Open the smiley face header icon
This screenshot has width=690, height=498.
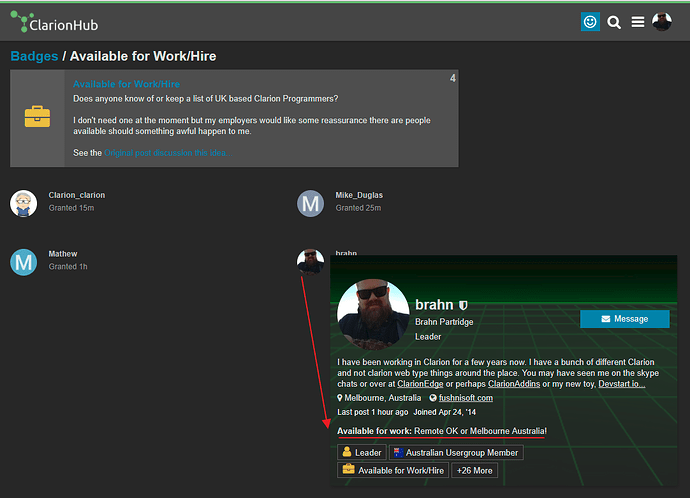click(590, 22)
